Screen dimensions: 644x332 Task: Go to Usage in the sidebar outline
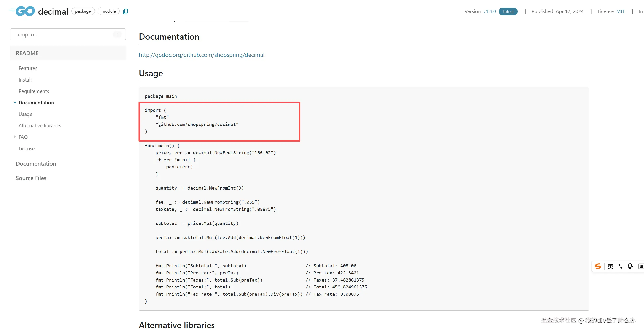coord(26,114)
